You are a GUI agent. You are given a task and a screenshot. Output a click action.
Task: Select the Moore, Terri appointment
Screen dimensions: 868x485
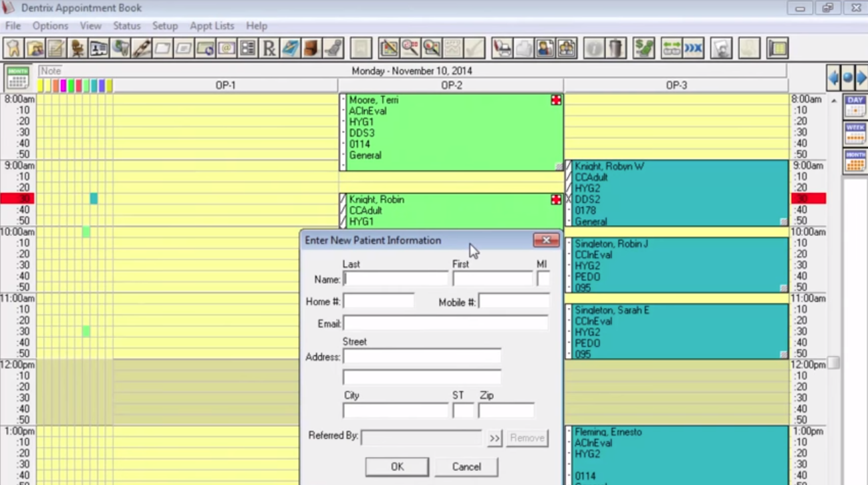[x=451, y=132]
